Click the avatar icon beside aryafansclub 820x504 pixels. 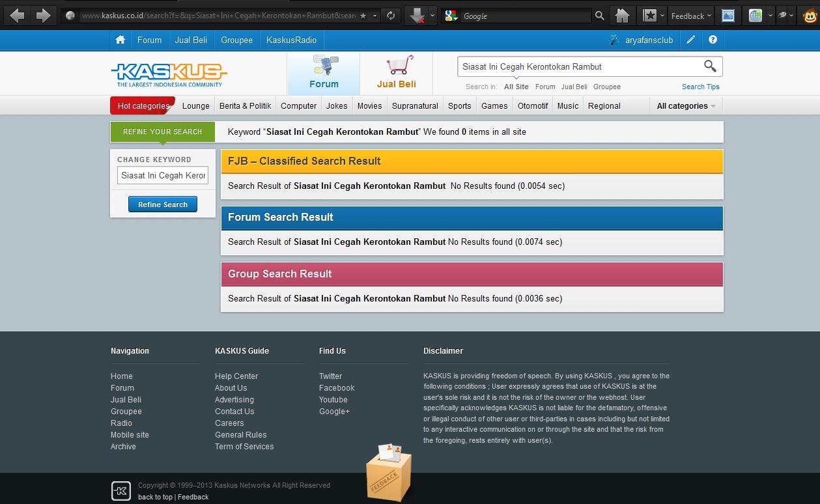point(614,40)
